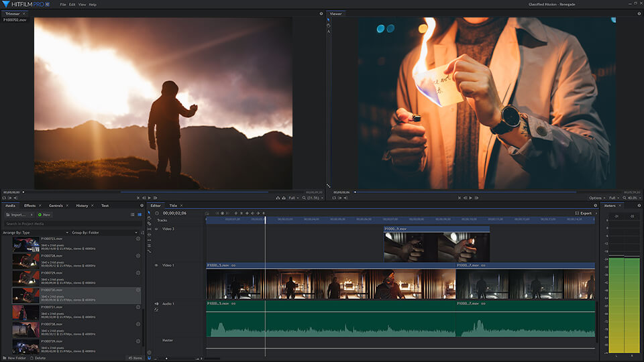Set the Out point in the Viewer
Screen dimensions: 644x362
[345, 198]
